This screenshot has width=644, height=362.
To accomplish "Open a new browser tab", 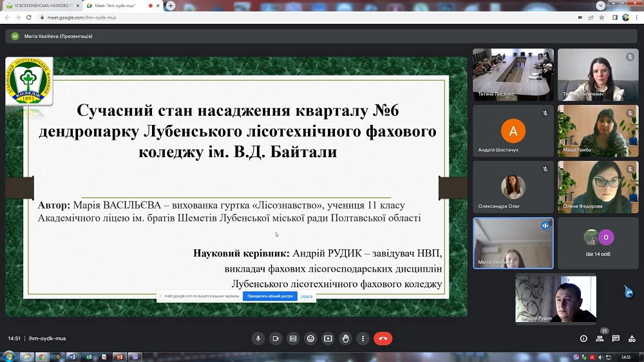I will pyautogui.click(x=171, y=6).
